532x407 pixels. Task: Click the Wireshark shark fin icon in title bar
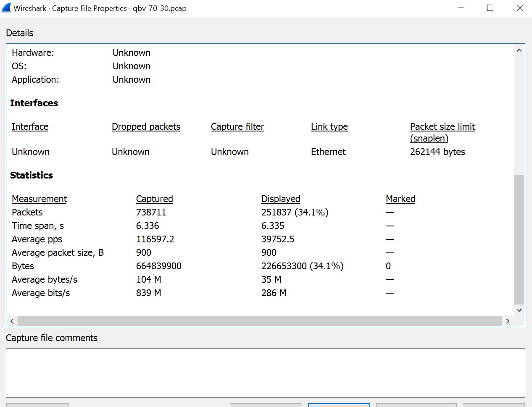[x=6, y=8]
